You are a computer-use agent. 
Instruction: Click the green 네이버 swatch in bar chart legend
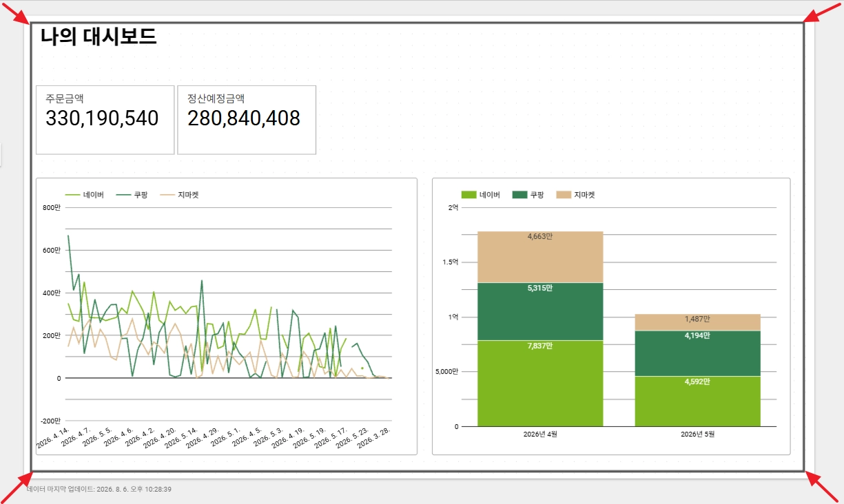click(x=469, y=195)
